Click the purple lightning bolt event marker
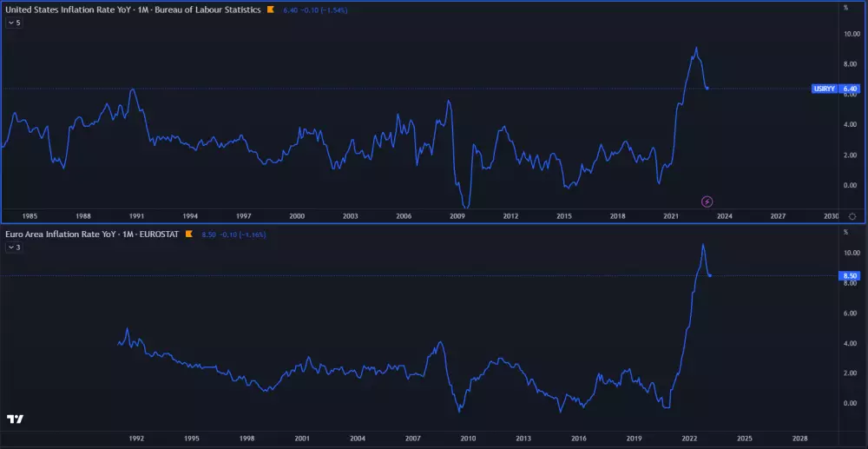 point(707,201)
